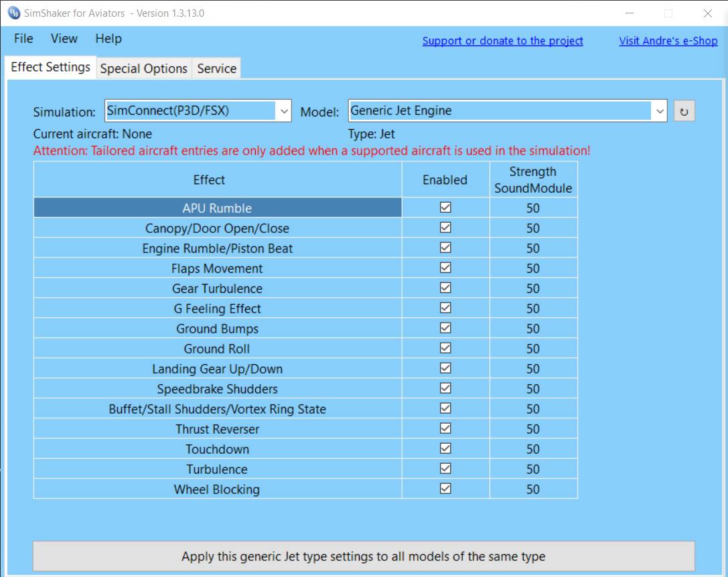The height and width of the screenshot is (577, 728).
Task: Toggle G Feeling Effect checkbox
Action: coord(445,308)
